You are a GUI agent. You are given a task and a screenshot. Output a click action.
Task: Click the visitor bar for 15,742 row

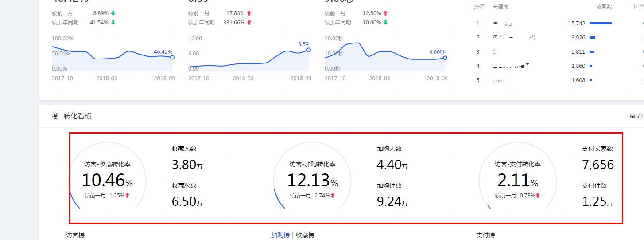[601, 23]
